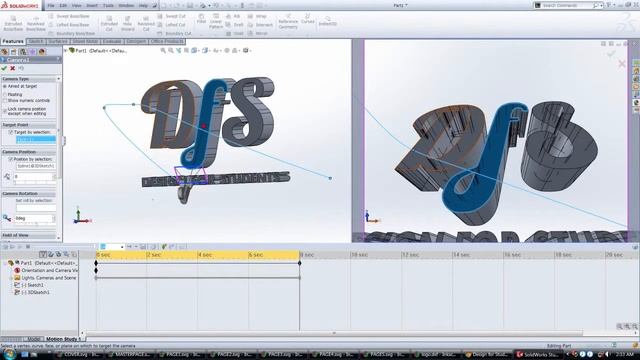Screen dimensions: 640x360
Task: Toggle the Target by selection checkbox
Action: click(11, 132)
